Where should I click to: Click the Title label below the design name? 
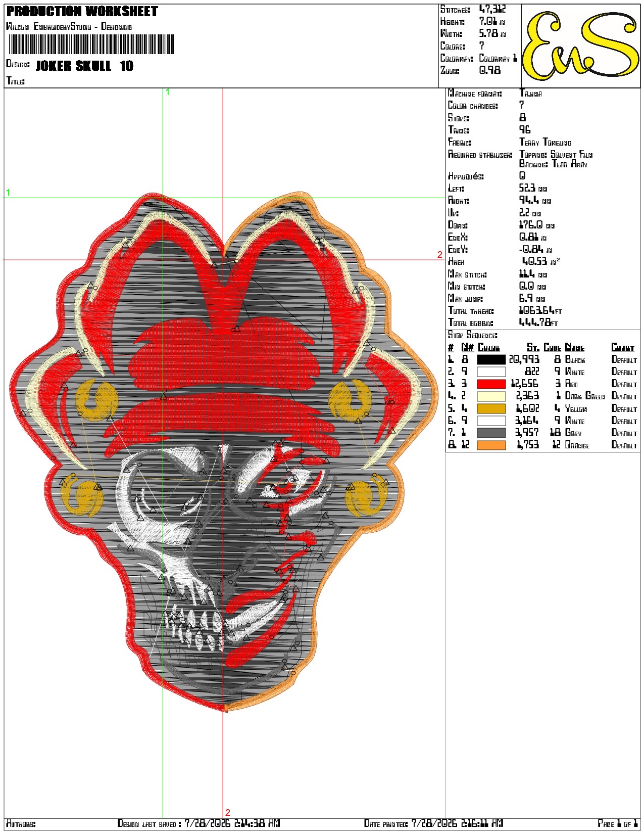point(15,81)
